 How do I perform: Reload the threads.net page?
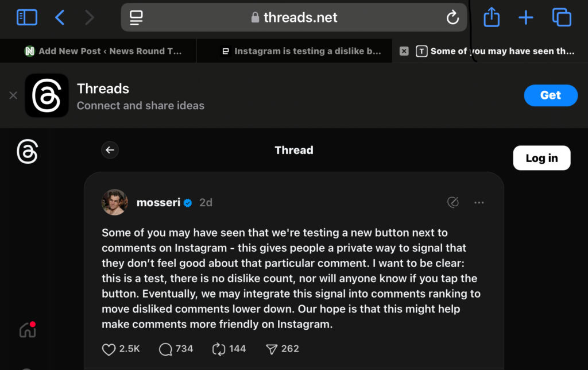tap(452, 17)
